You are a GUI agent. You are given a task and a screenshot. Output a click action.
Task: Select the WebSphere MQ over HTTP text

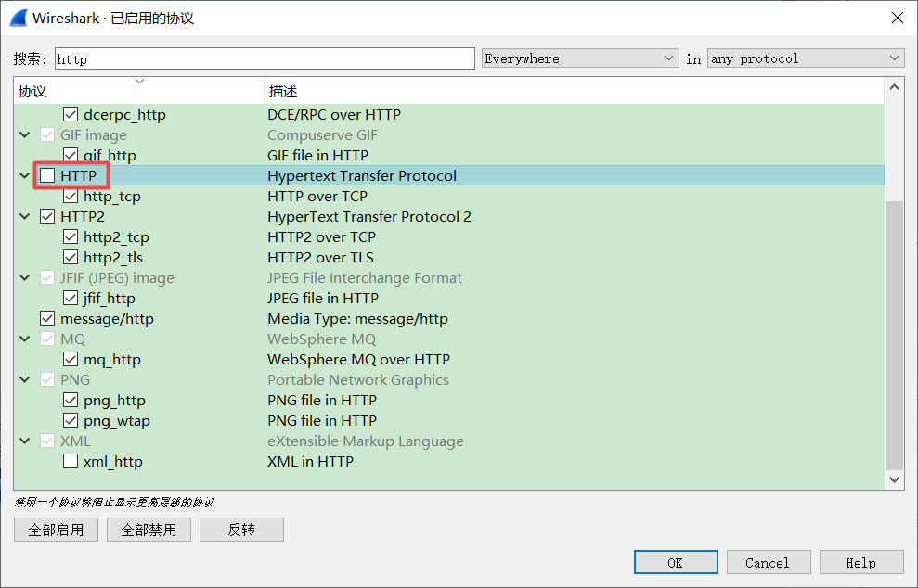point(359,359)
